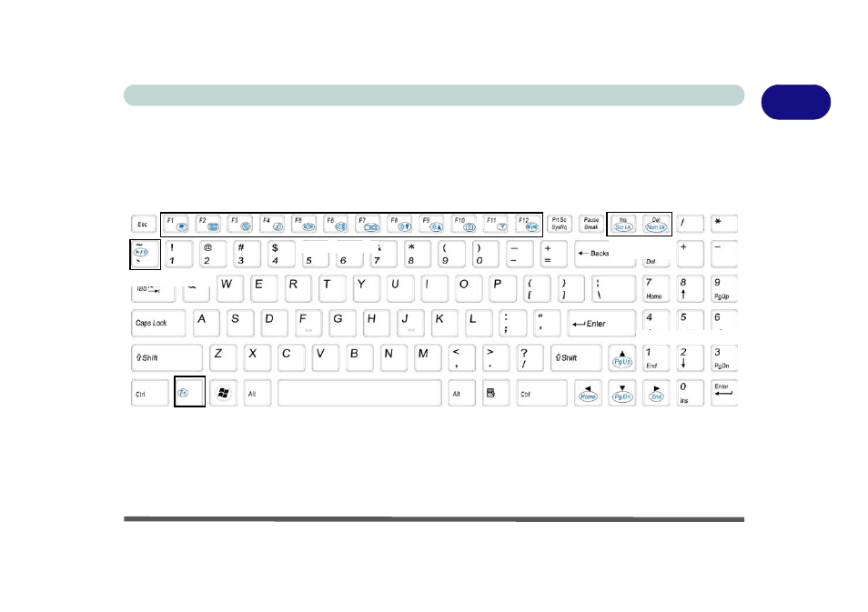Click the main Enter key
This screenshot has width=868, height=612.
click(601, 323)
